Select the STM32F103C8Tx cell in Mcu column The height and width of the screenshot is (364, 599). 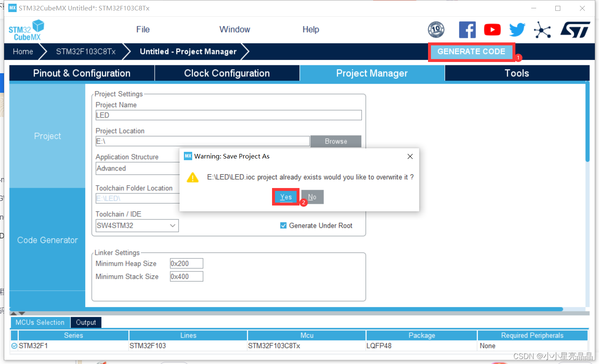[x=307, y=346]
